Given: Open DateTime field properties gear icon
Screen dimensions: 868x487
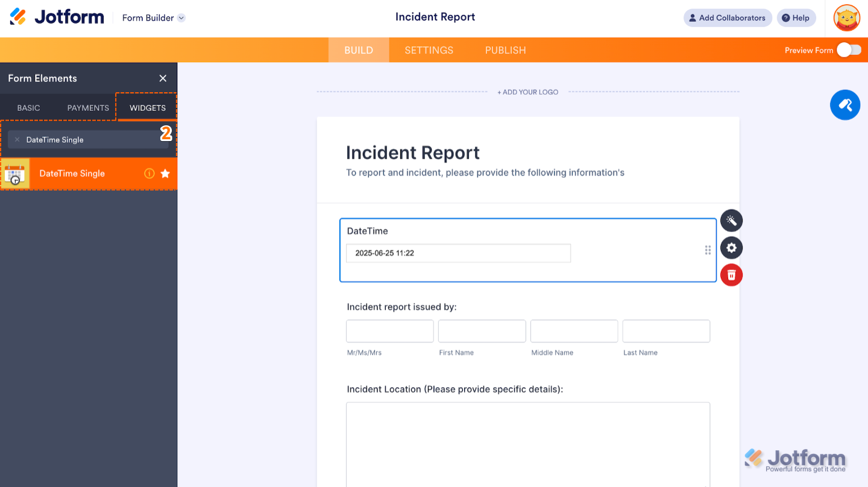Looking at the screenshot, I should click(731, 248).
